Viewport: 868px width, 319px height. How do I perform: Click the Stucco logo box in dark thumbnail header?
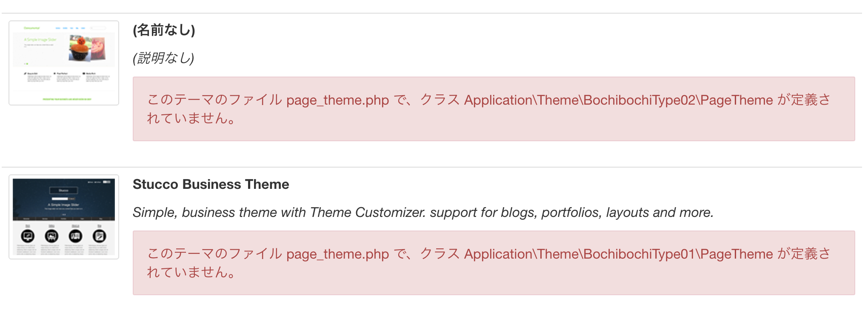[63, 190]
